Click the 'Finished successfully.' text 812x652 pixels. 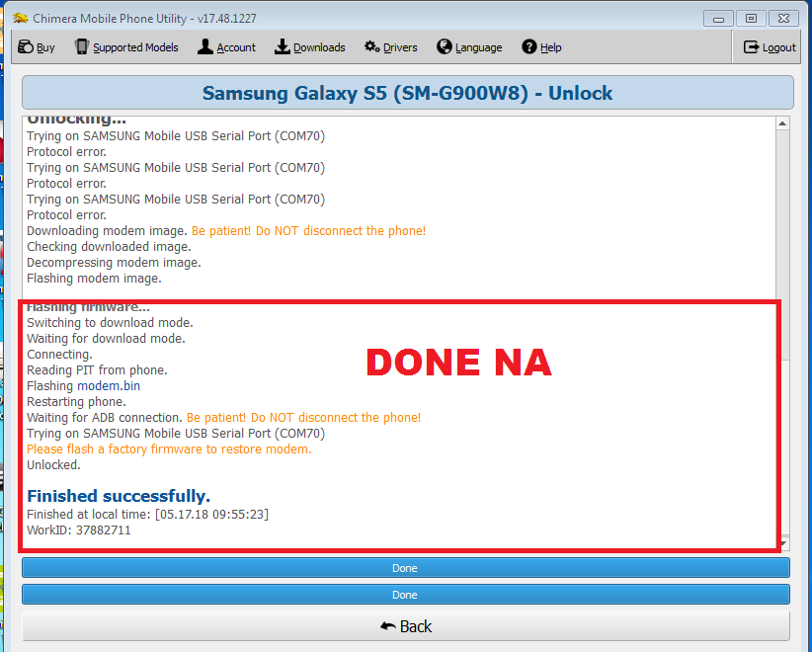(x=119, y=496)
